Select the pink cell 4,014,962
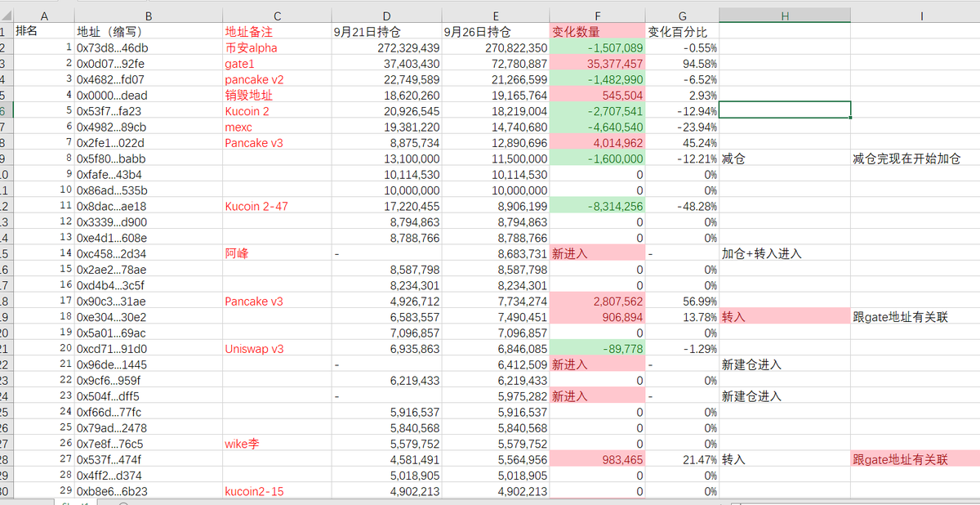The width and height of the screenshot is (980, 505). point(598,142)
